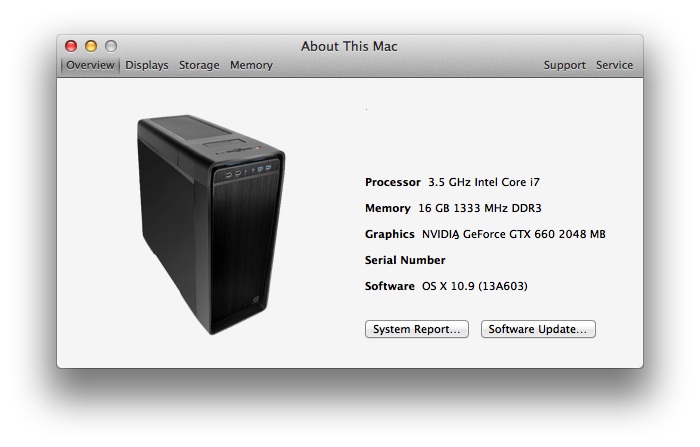Click the Processor label
This screenshot has height=447, width=700.
click(393, 182)
